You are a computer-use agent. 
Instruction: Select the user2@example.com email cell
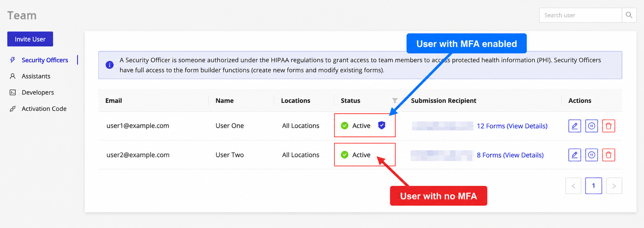(138, 155)
